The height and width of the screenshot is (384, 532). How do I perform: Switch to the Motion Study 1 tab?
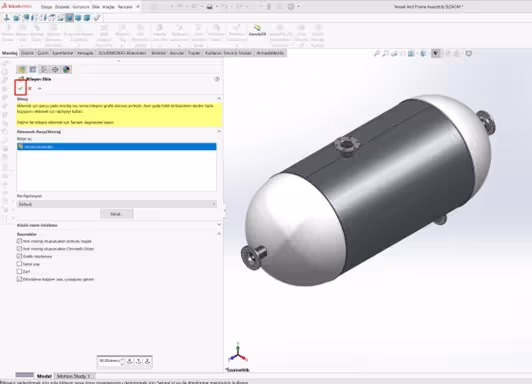[x=73, y=376]
